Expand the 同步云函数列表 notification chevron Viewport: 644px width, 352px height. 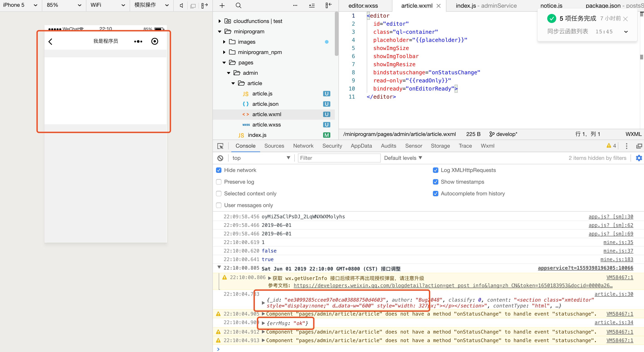coord(626,32)
